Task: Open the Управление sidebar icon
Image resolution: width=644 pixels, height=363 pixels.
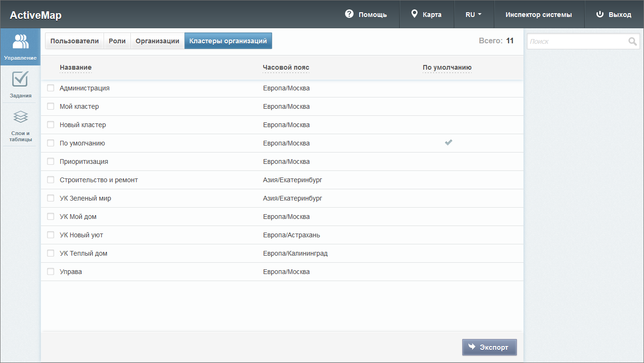Action: pos(20,42)
